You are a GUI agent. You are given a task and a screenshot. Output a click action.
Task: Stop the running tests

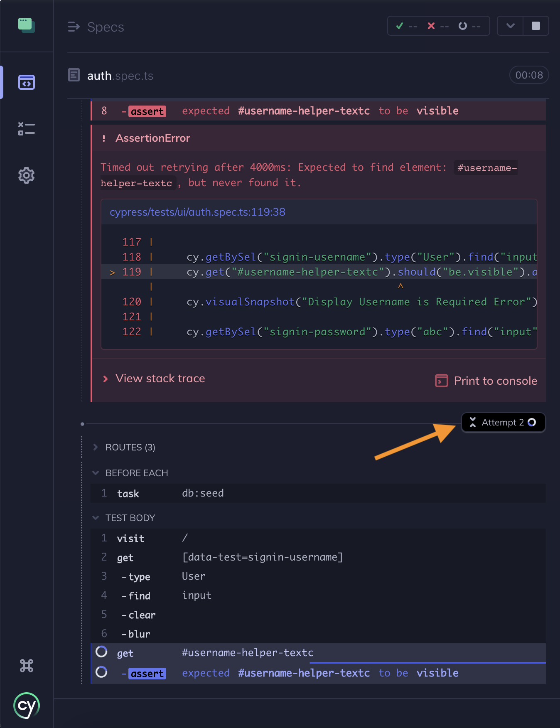point(536,26)
